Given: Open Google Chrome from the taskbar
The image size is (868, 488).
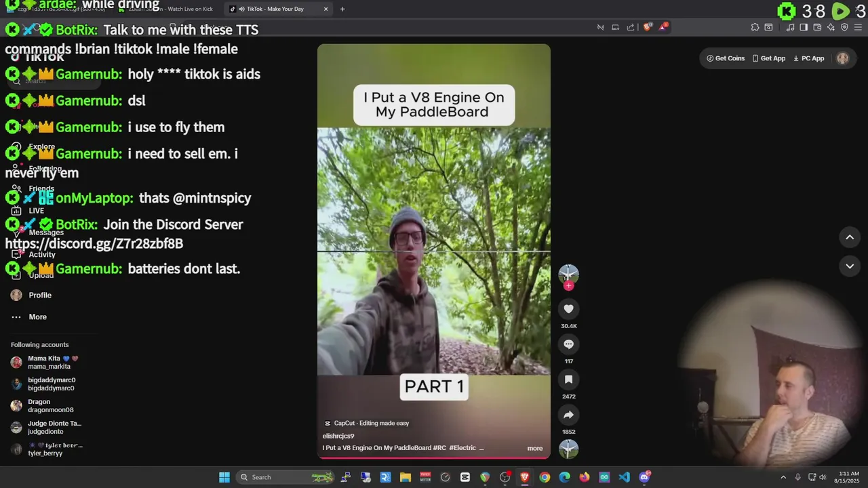Looking at the screenshot, I should click(545, 477).
